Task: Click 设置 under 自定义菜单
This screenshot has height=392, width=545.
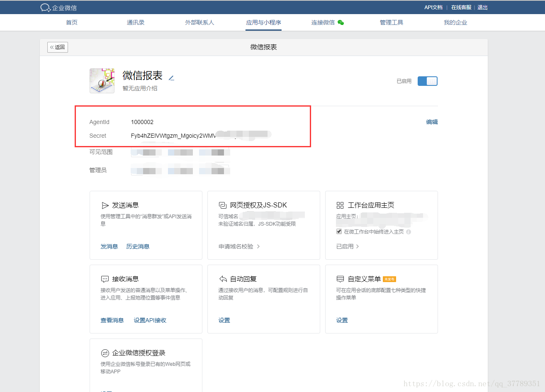Action: tap(342, 320)
